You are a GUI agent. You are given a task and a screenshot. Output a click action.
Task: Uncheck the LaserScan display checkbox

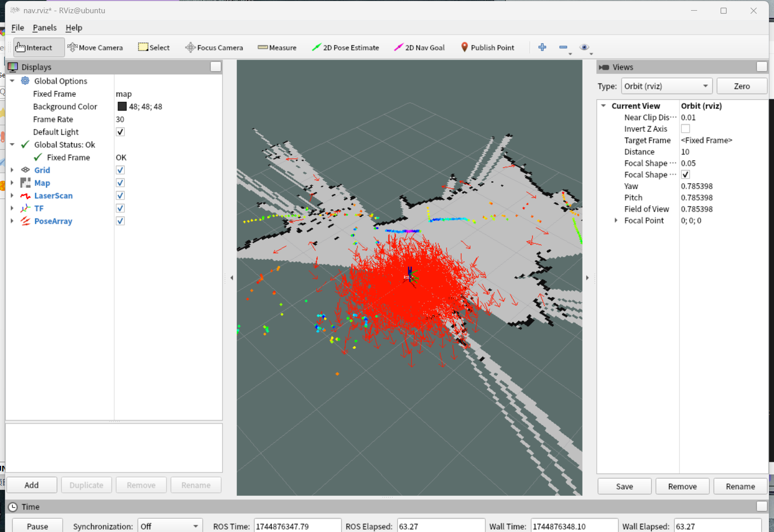click(120, 195)
